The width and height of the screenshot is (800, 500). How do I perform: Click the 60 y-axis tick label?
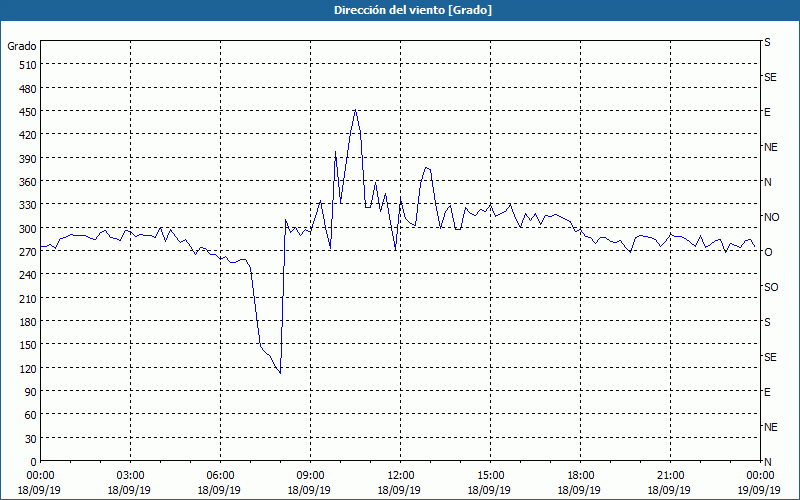(x=31, y=415)
